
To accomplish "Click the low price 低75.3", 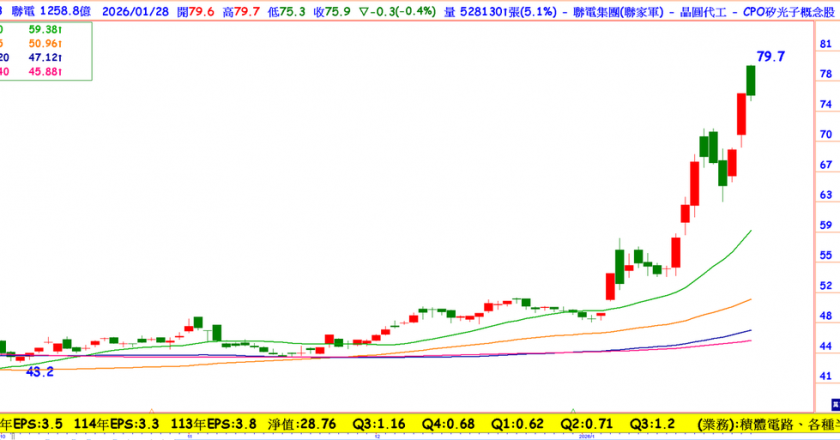I will click(x=287, y=11).
